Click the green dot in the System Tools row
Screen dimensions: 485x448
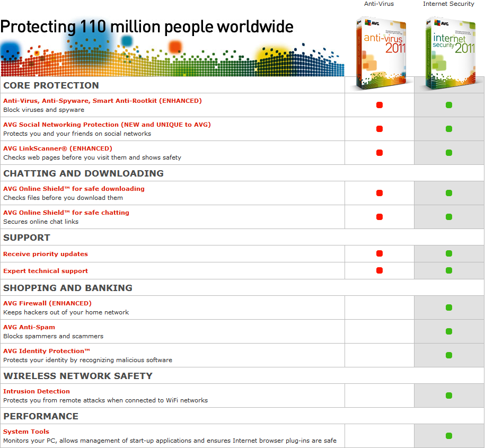click(x=449, y=436)
